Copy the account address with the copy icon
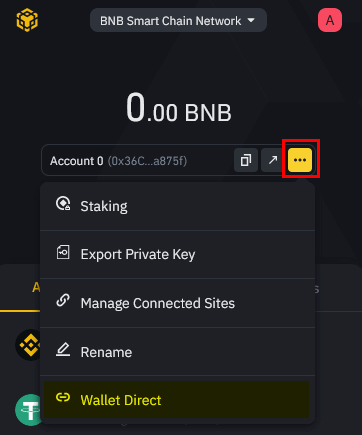This screenshot has width=362, height=435. coord(246,160)
